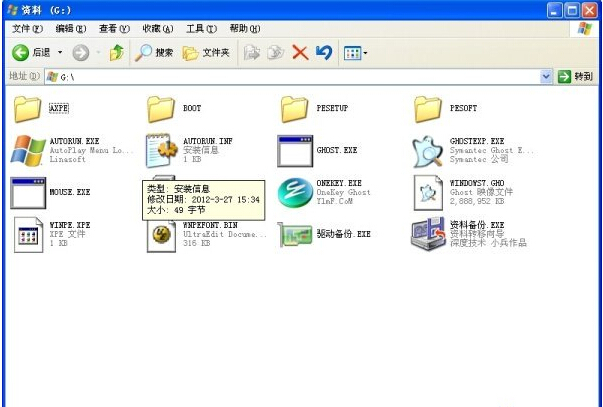Open the 查看(V) menu
This screenshot has height=407, width=603.
click(x=114, y=29)
